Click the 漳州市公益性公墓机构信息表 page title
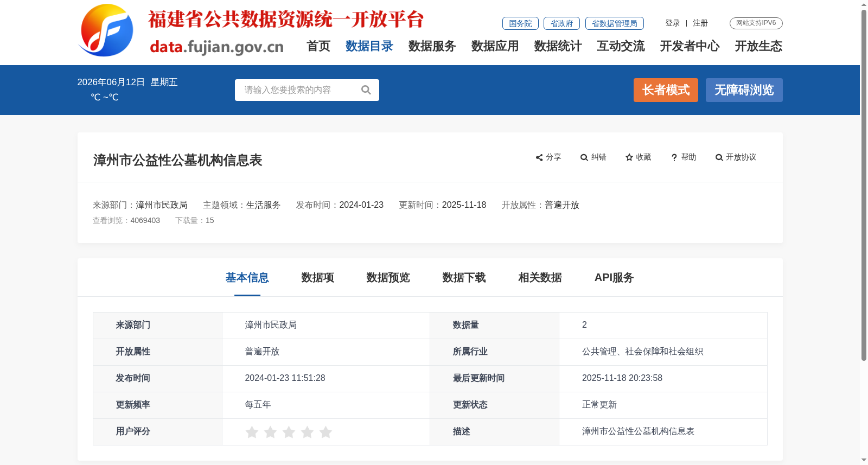 click(x=178, y=161)
